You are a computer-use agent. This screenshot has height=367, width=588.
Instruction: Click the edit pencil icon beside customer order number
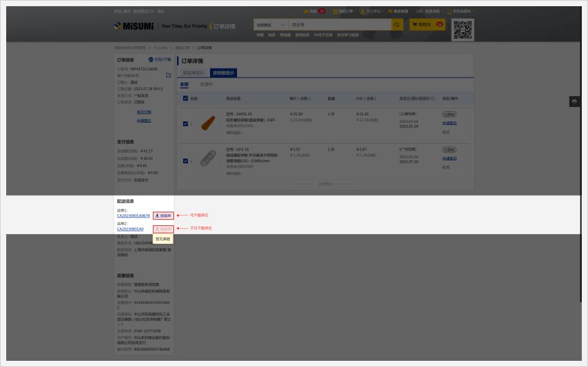[x=168, y=75]
